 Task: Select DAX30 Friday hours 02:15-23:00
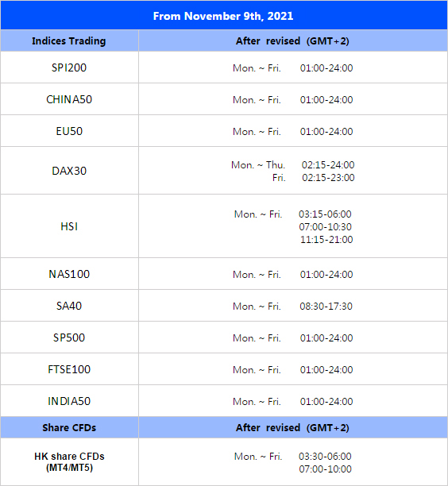point(328,178)
